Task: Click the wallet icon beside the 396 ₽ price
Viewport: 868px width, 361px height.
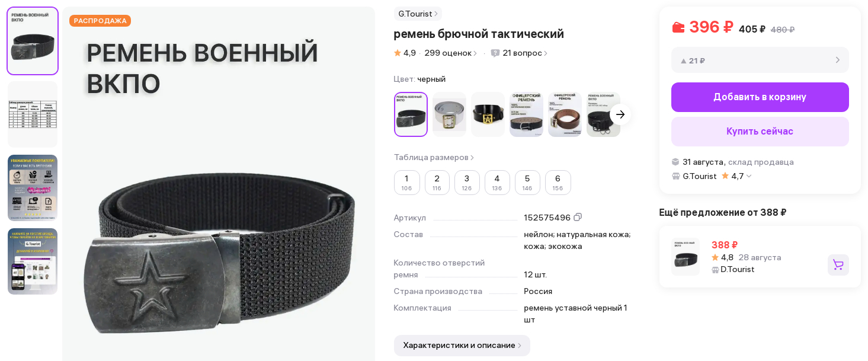Action: click(x=678, y=27)
